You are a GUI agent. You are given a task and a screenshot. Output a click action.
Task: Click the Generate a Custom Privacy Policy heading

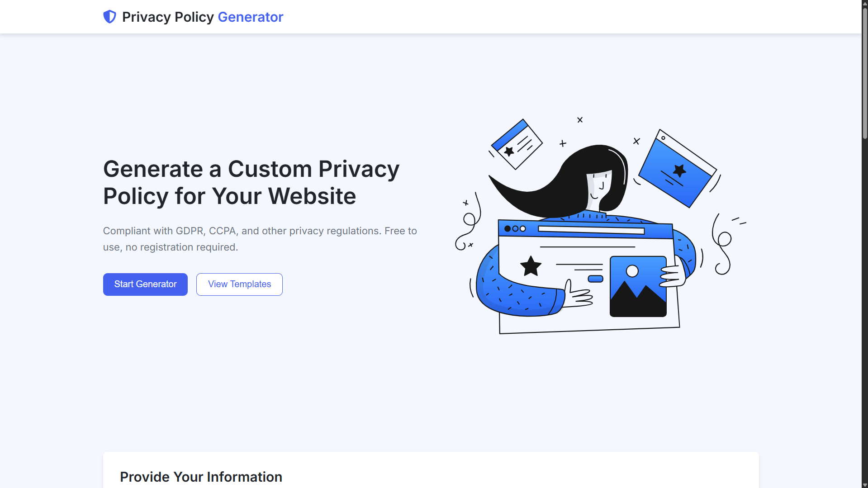click(x=251, y=182)
